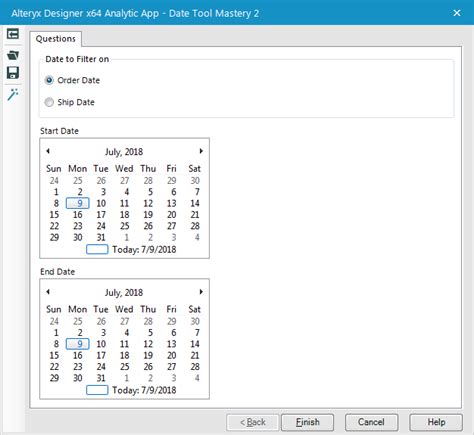Expand July, 2018 title in End Date calendar
Image resolution: width=474 pixels, height=435 pixels.
point(124,292)
